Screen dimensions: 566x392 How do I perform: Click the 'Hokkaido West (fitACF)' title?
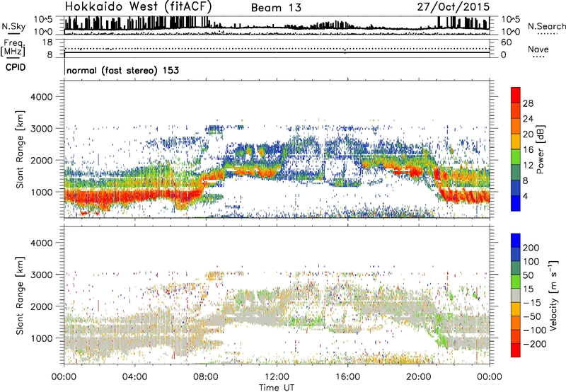click(x=138, y=6)
